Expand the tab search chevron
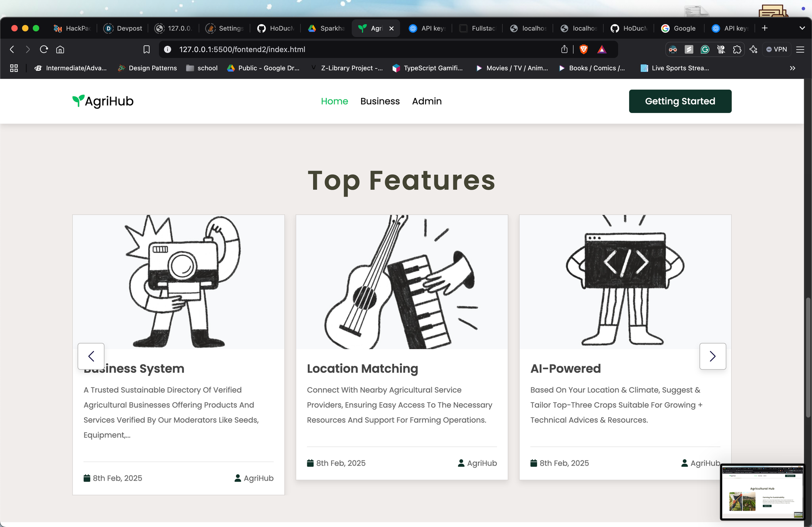 click(802, 28)
